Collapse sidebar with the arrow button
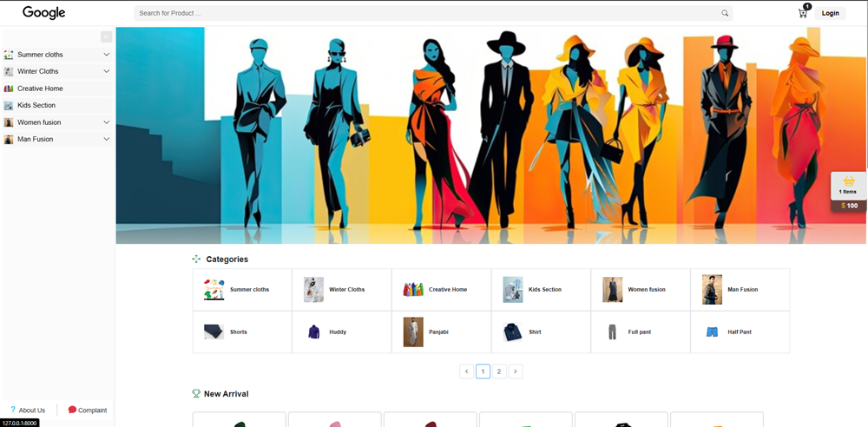The image size is (868, 427). [x=106, y=37]
